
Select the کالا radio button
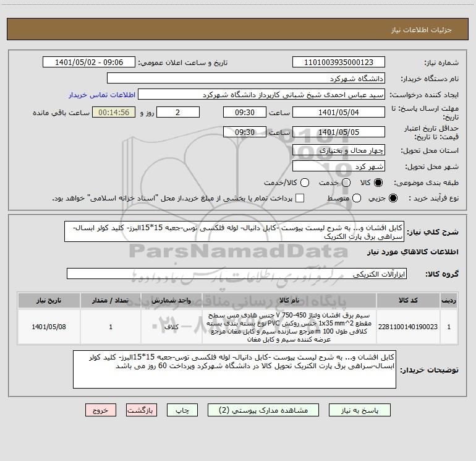click(378, 183)
